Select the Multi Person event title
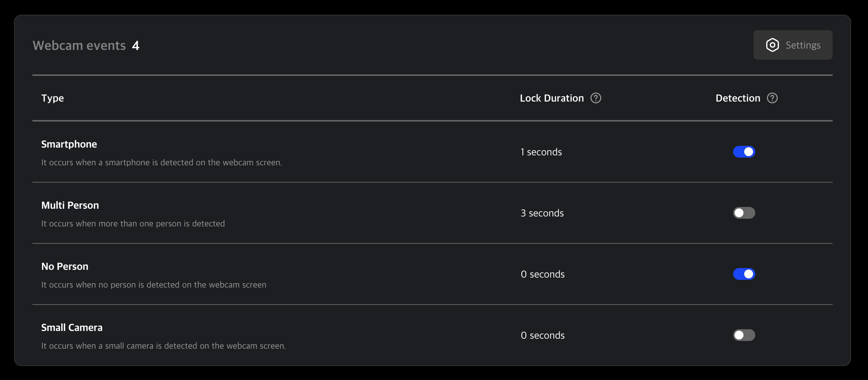Screen dimensions: 868x380 (x=70, y=205)
